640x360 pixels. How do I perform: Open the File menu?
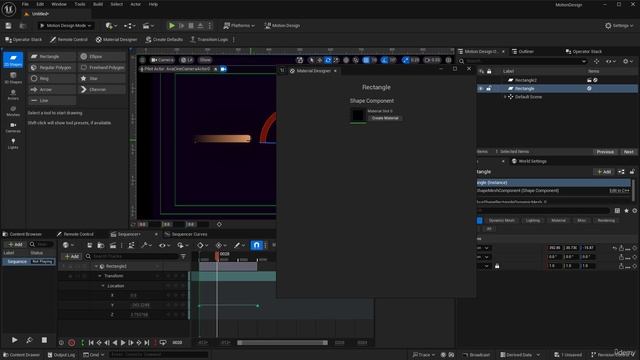pos(25,4)
